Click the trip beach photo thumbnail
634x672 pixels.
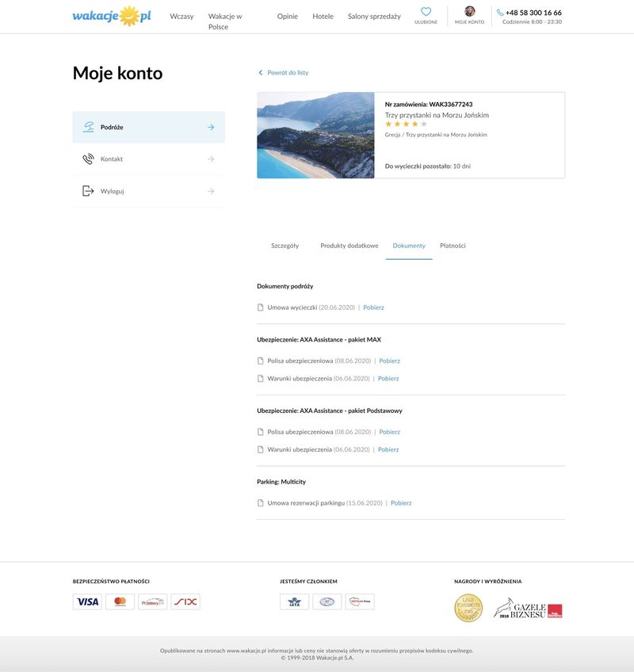click(315, 136)
